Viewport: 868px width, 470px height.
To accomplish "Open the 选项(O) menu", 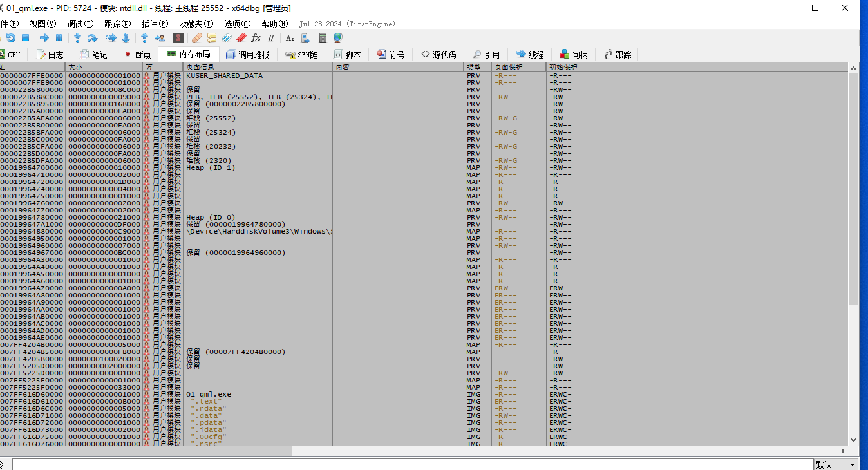I will (238, 24).
